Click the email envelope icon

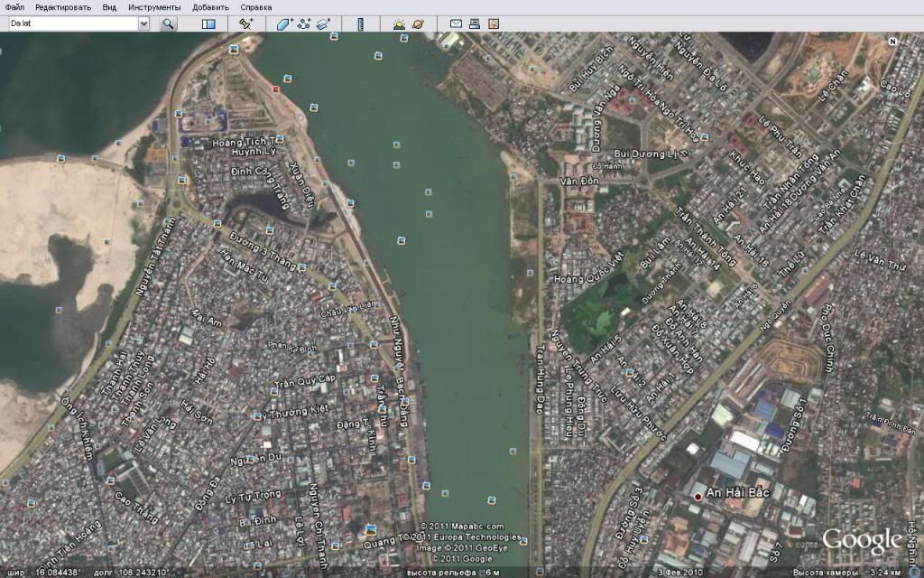click(456, 23)
